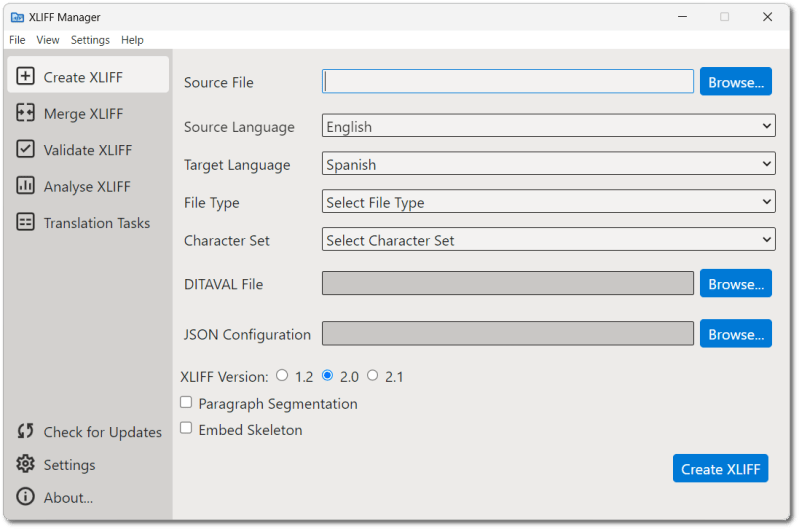
Task: Click the Translation Tasks icon
Action: (26, 223)
